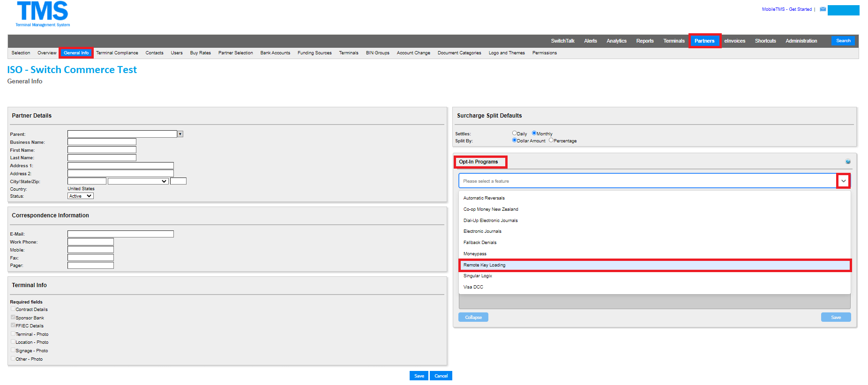Open the top Terminals menu
This screenshot has width=868, height=385.
tap(674, 41)
